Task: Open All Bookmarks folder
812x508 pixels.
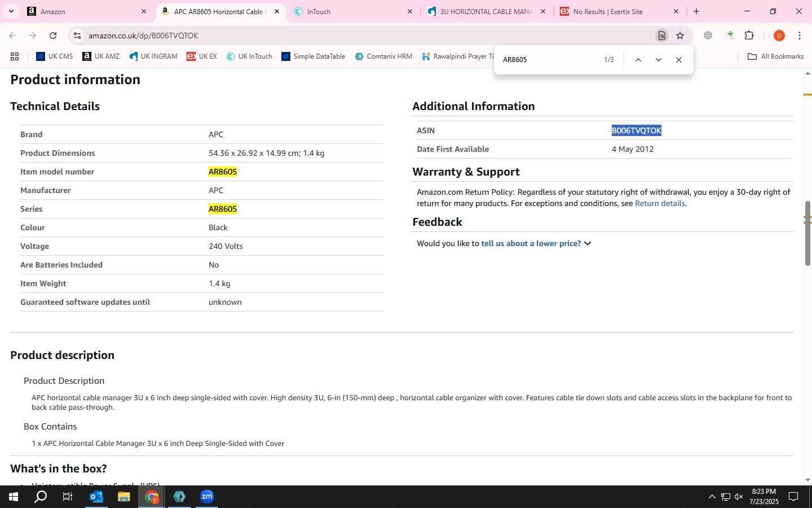Action: (x=775, y=56)
